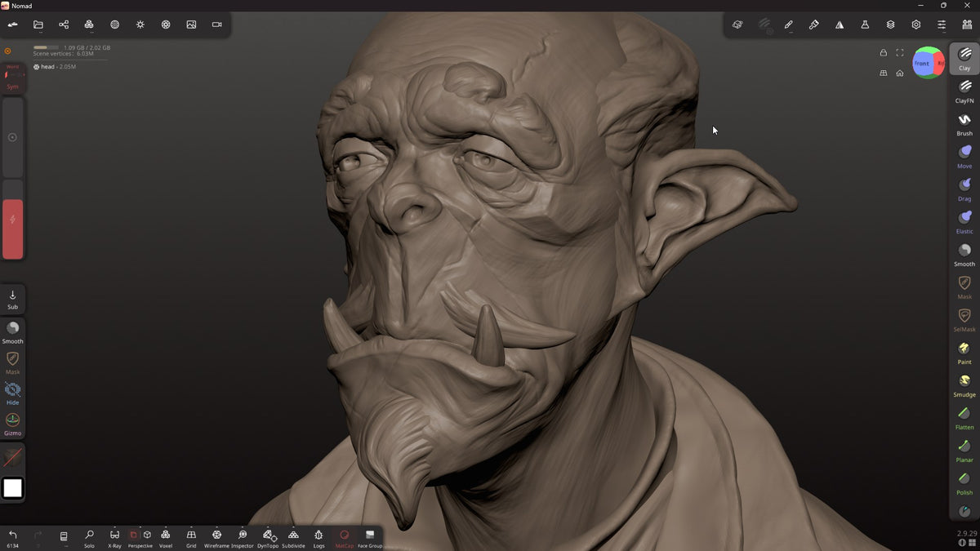Open the Stroke menu pencil icon

tap(788, 24)
